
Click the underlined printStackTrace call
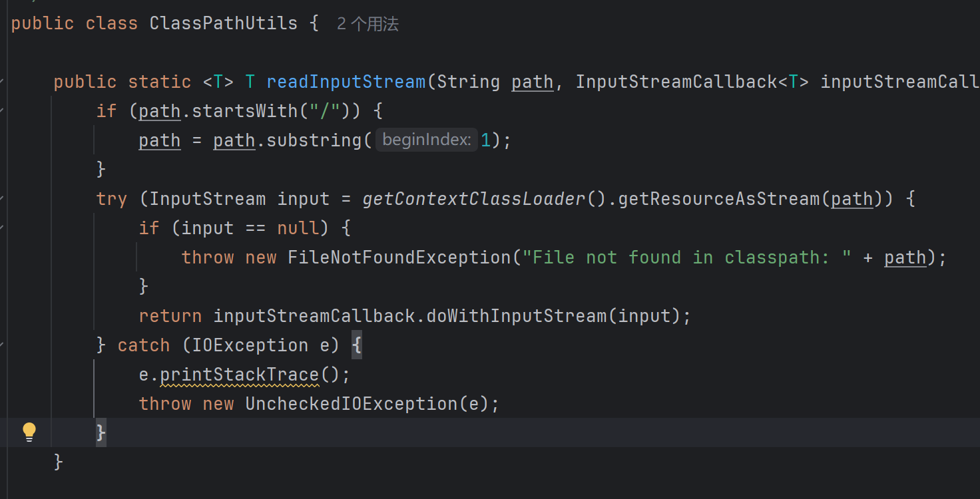(240, 375)
